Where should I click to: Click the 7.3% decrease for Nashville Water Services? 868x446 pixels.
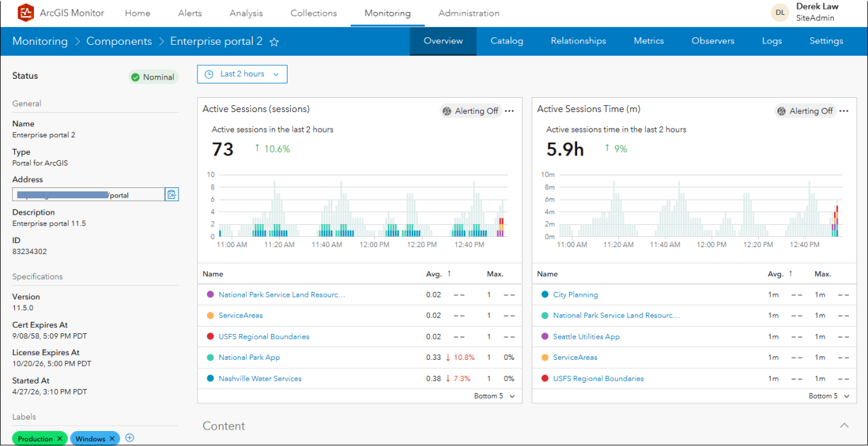458,379
